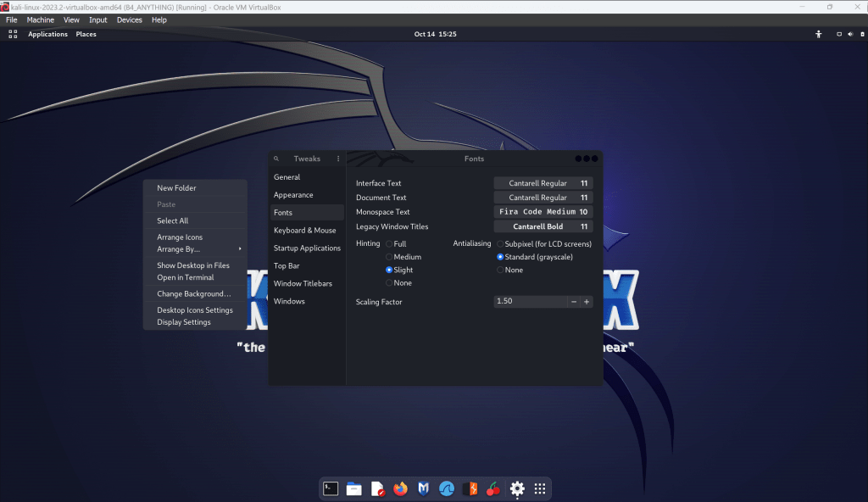Open CherryTree from the dock
Screen dimensions: 868x502
coord(492,488)
